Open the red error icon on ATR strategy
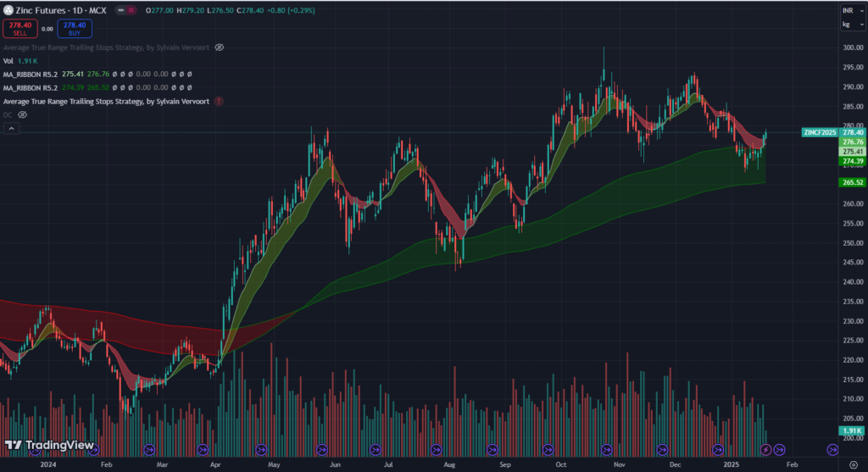 220,101
